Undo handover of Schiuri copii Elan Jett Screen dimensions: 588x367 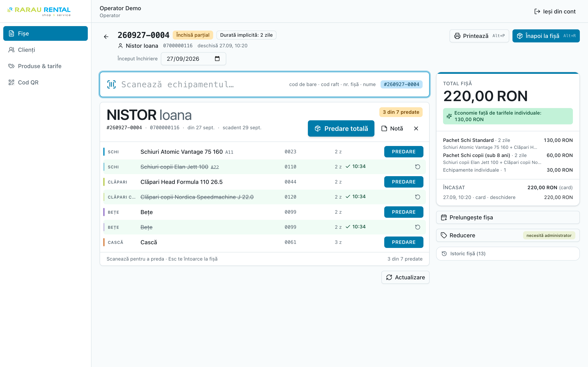pyautogui.click(x=418, y=167)
